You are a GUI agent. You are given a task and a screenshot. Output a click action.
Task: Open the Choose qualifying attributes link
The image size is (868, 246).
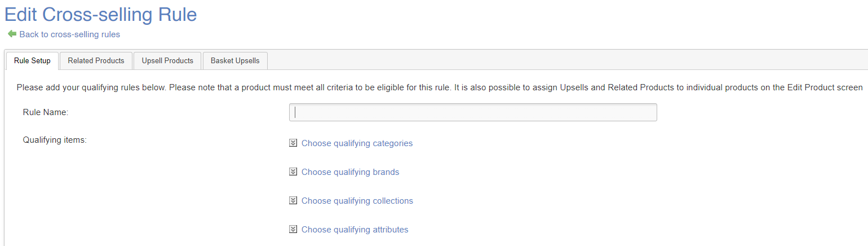pos(355,230)
